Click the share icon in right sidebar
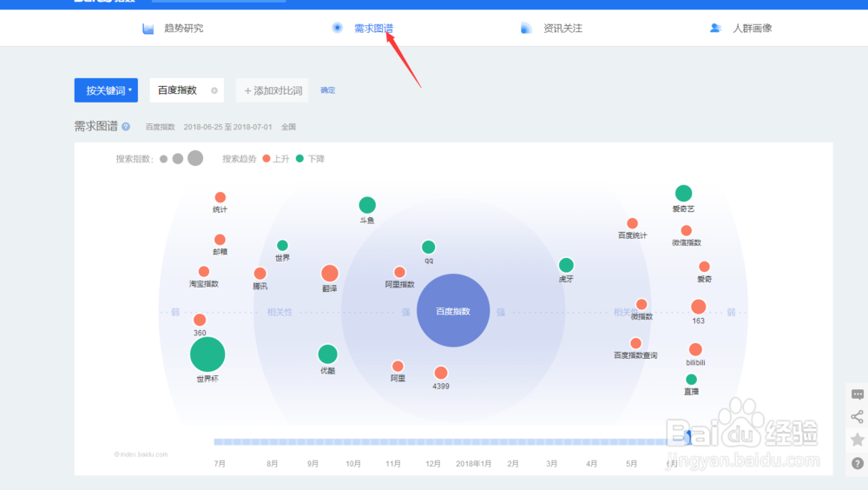868x490 pixels. pyautogui.click(x=858, y=417)
